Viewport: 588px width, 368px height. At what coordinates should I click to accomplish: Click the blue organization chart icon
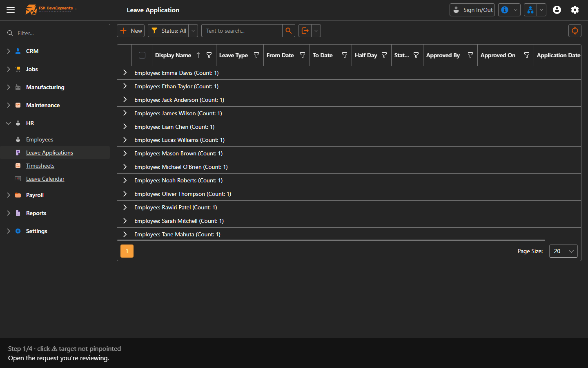[x=530, y=10]
